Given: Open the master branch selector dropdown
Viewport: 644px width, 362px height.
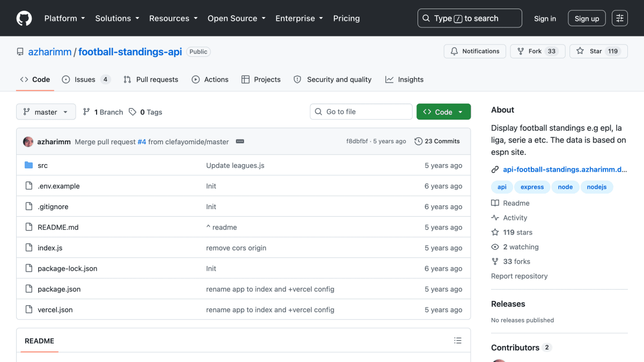Looking at the screenshot, I should (x=46, y=112).
